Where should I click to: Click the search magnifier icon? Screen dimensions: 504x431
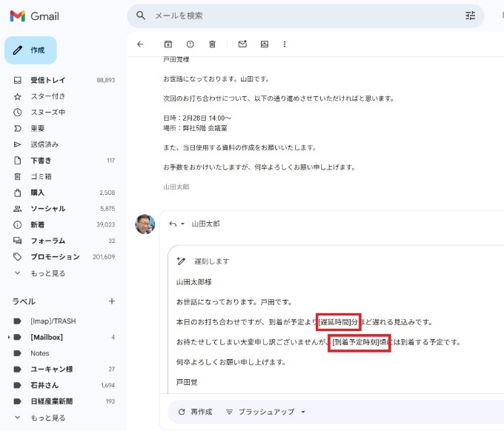point(141,16)
